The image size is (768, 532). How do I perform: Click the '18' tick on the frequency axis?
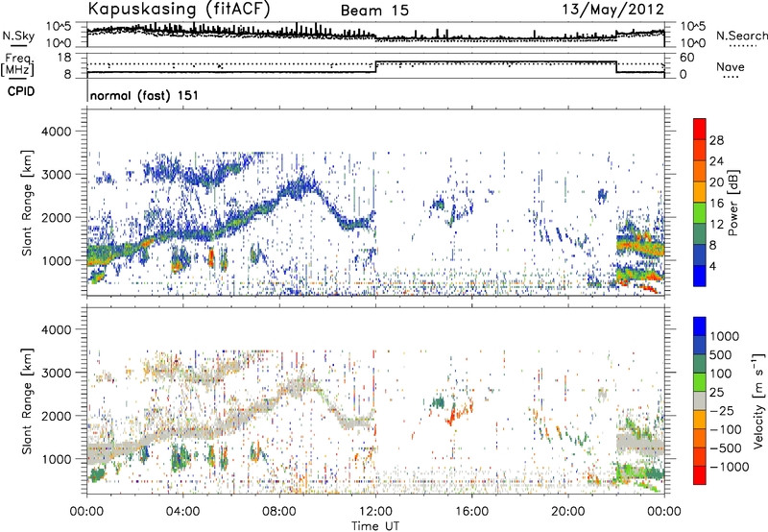pos(63,58)
